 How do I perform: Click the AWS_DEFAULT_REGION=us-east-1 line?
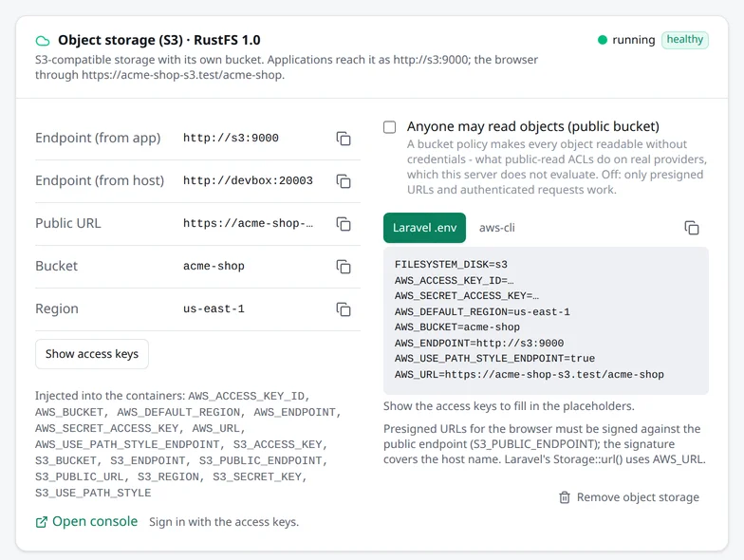pos(482,311)
